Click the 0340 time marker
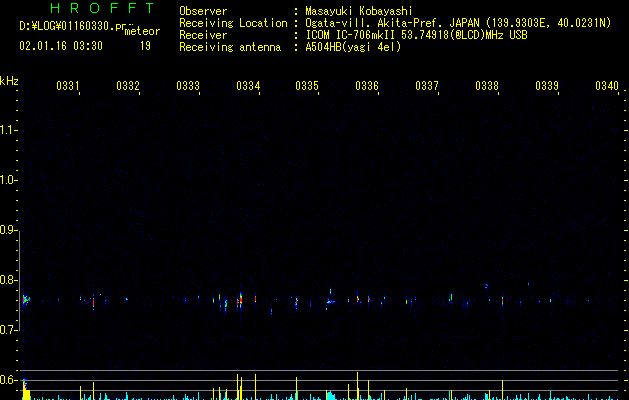The width and height of the screenshot is (629, 400). pyautogui.click(x=607, y=85)
